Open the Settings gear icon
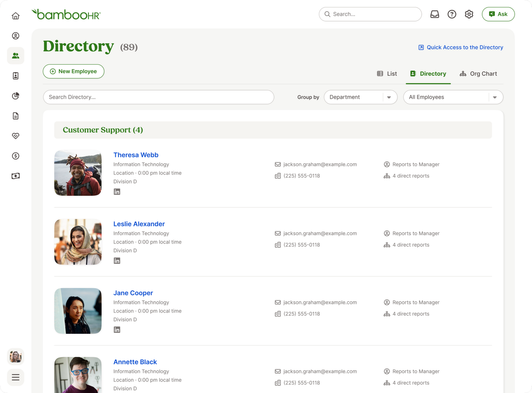 click(x=469, y=14)
